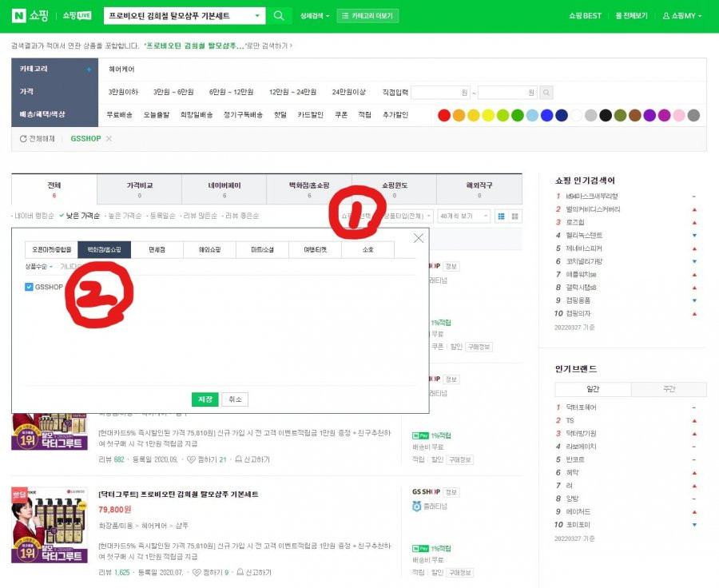This screenshot has height=588, width=719.
Task: Open 쇼핑 BEST link
Action: 585,16
